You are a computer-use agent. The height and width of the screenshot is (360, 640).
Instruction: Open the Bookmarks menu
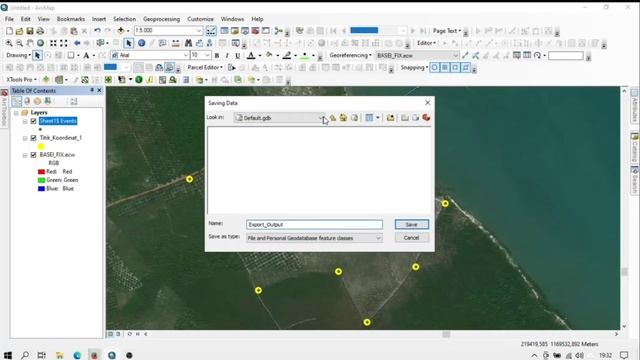point(71,19)
